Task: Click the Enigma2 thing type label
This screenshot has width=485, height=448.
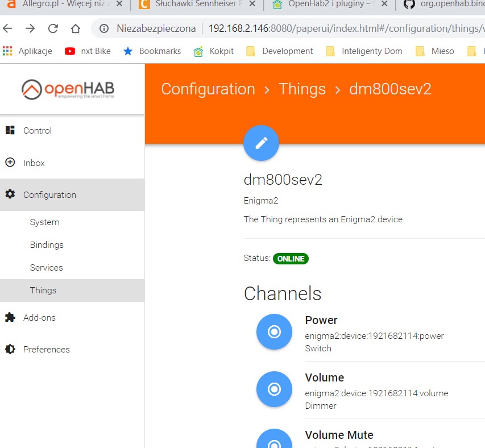Action: click(x=261, y=201)
